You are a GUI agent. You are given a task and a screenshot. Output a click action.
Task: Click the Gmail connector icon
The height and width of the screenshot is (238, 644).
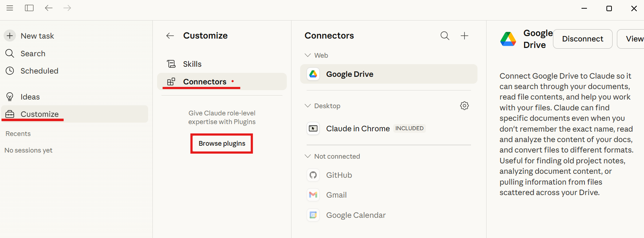(313, 195)
